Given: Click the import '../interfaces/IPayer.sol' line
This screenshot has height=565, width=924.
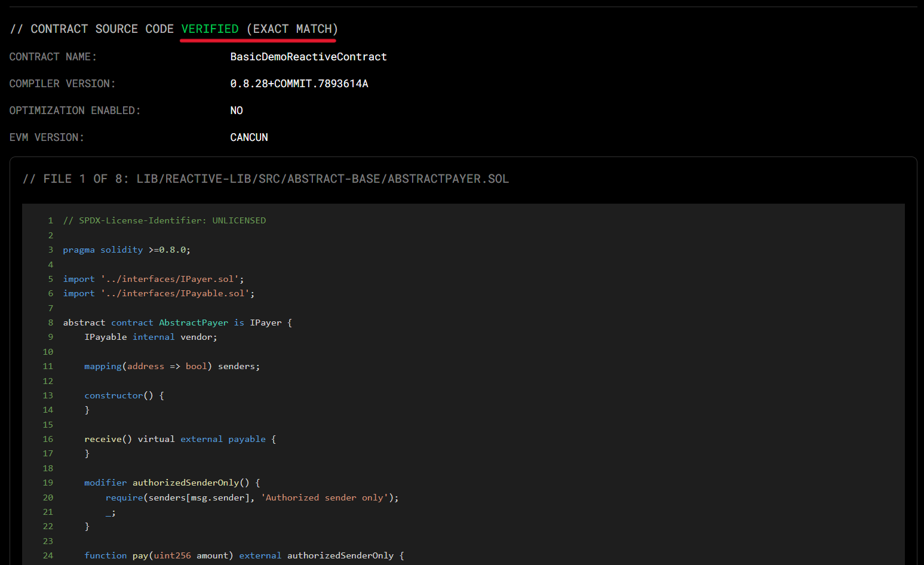Looking at the screenshot, I should point(154,279).
